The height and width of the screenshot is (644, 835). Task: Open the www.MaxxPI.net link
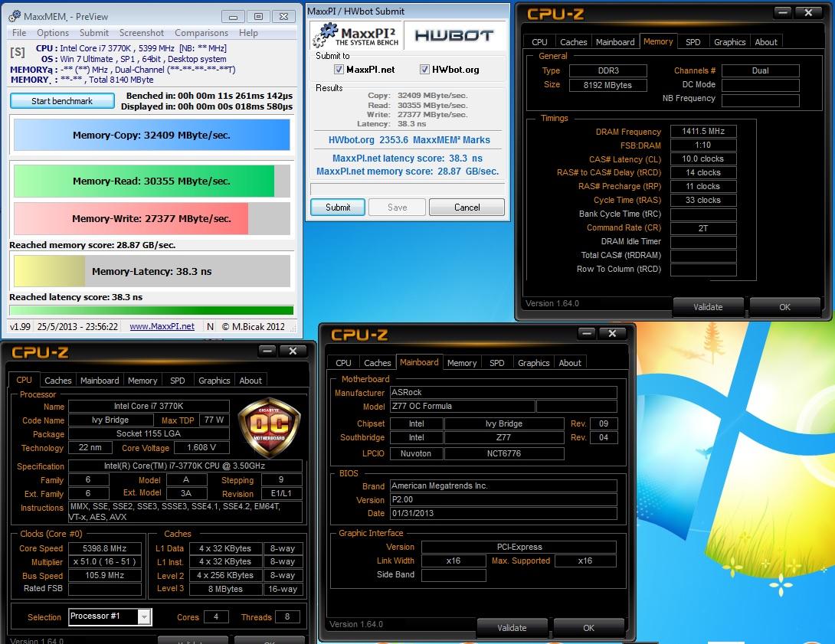(x=162, y=326)
